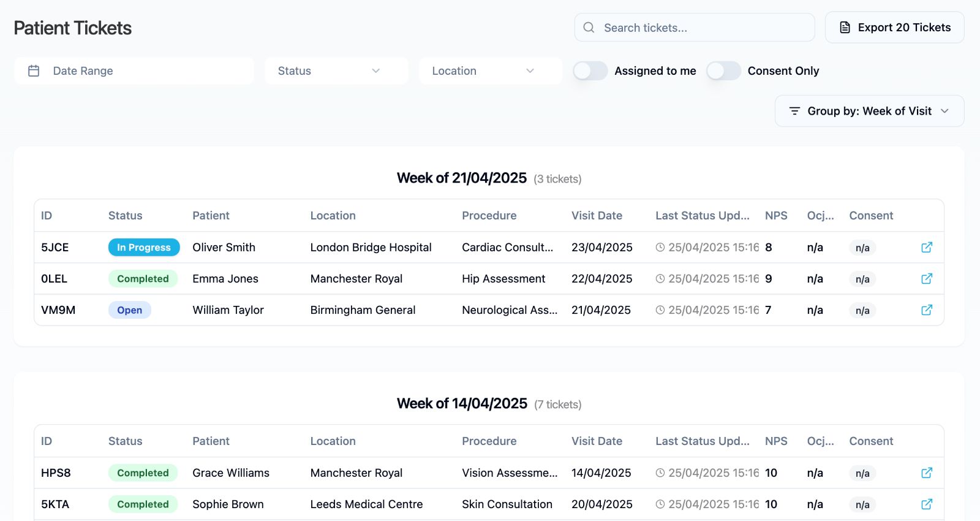
Task: Click visit date 14/04/2025
Action: pos(601,473)
